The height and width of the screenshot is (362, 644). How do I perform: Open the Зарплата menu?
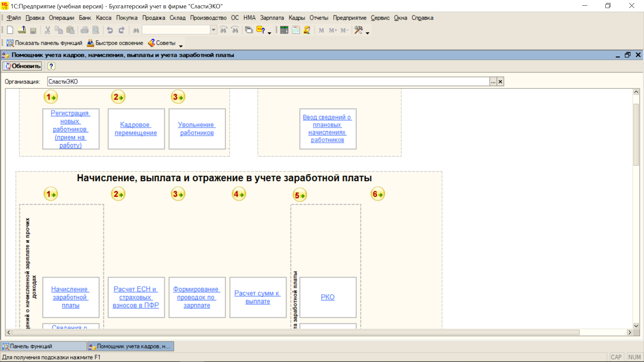[272, 18]
